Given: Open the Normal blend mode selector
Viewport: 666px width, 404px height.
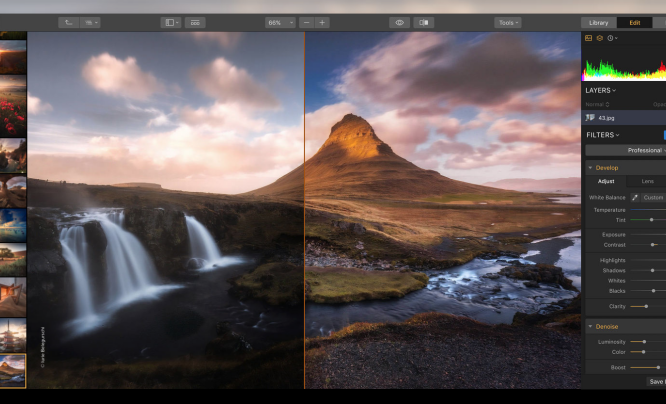Looking at the screenshot, I should coord(598,105).
